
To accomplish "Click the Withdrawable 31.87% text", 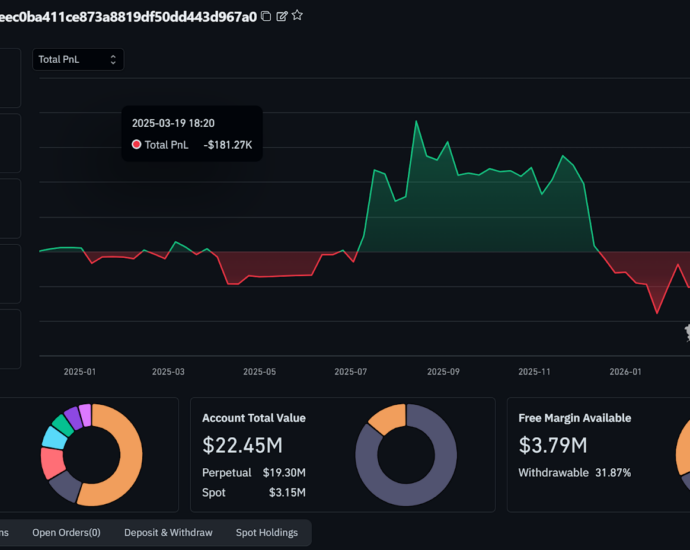I will [574, 472].
